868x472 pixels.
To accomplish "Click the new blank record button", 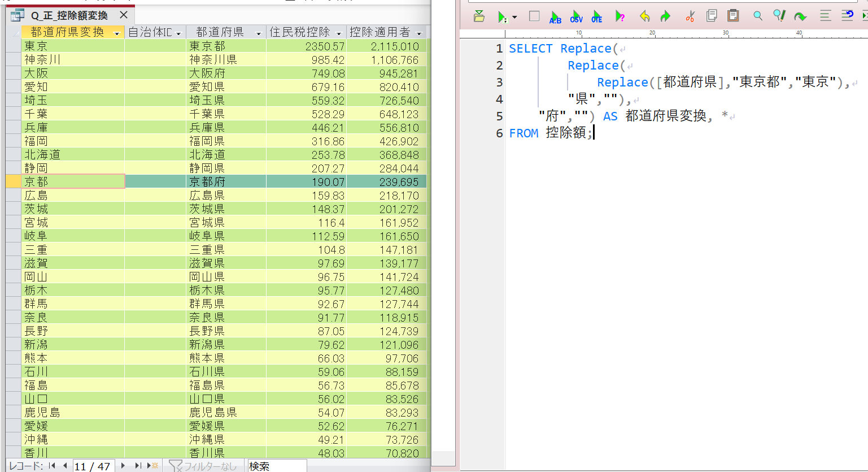I will (x=152, y=466).
